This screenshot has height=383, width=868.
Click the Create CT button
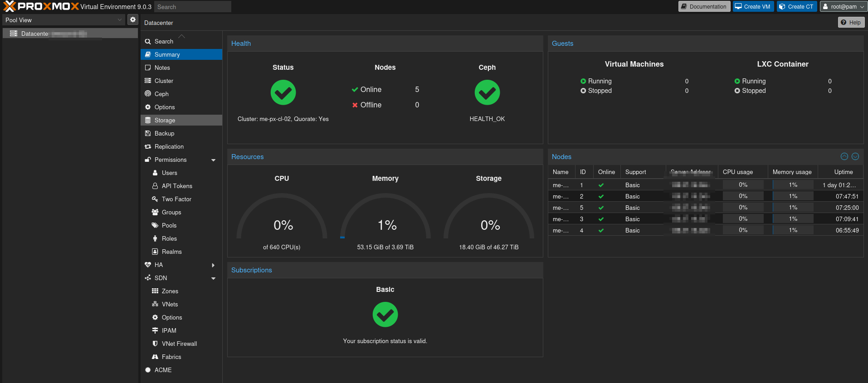pos(797,6)
